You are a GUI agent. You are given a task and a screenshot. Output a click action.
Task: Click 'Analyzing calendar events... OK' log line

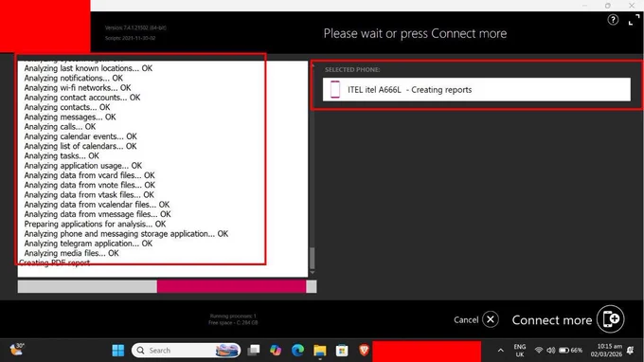click(x=80, y=136)
